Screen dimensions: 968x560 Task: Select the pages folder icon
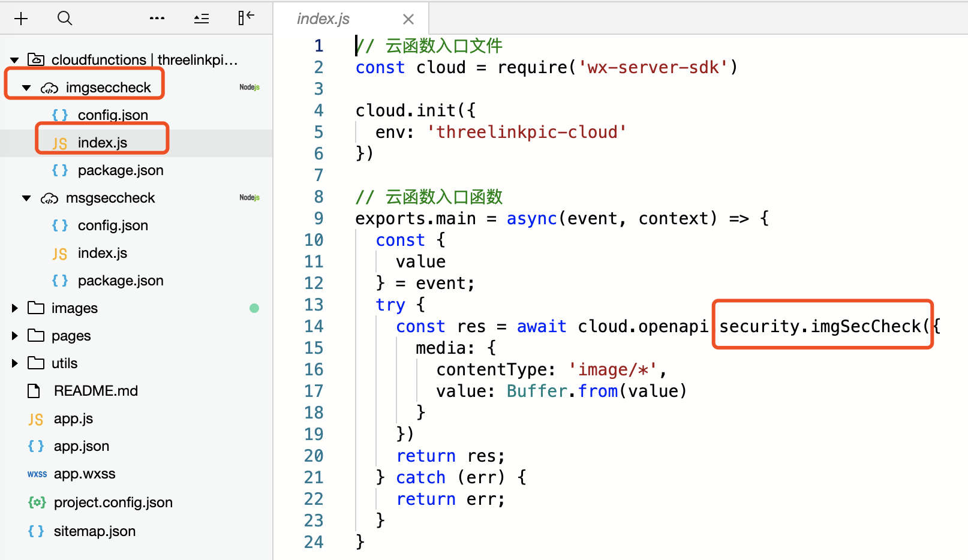[x=36, y=335]
